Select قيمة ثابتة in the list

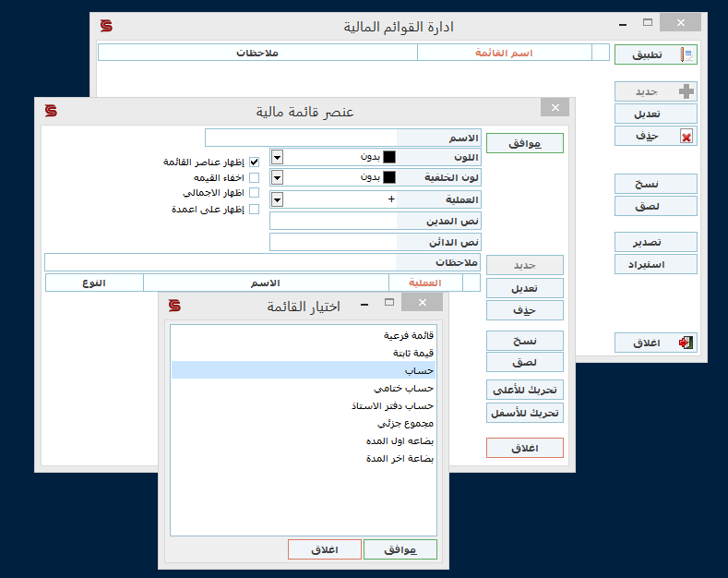pos(304,353)
